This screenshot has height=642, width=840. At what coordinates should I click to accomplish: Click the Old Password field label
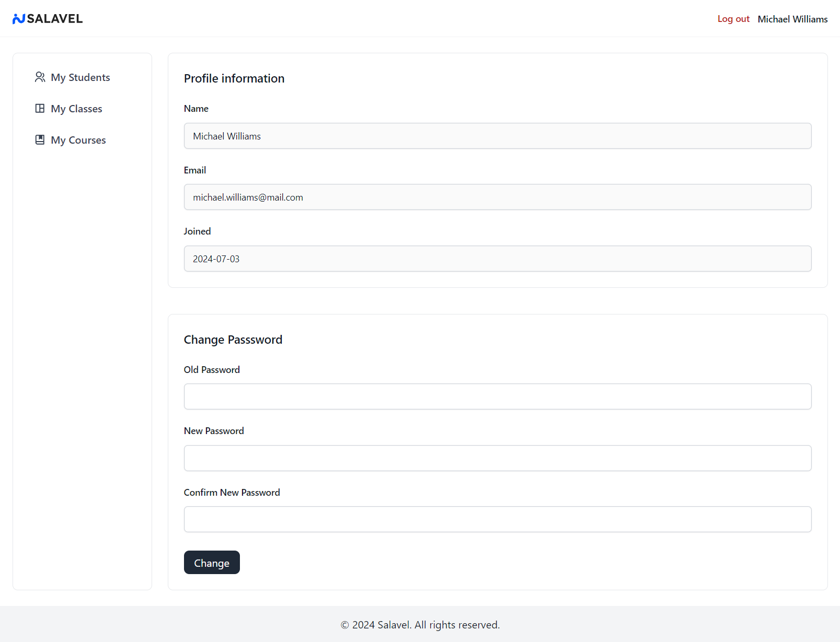pyautogui.click(x=212, y=370)
